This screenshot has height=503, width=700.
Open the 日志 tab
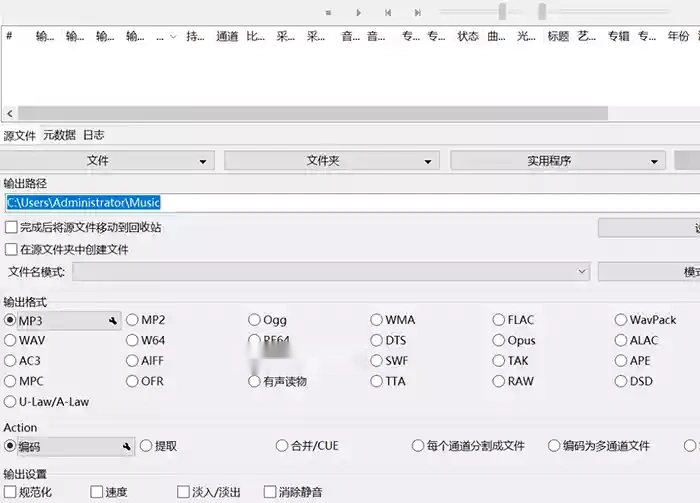tap(93, 135)
